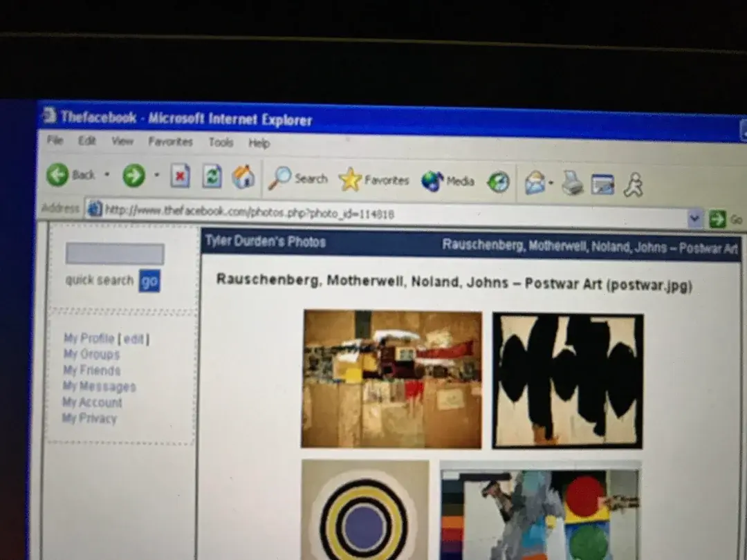This screenshot has width=747, height=560.
Task: Click the quick search go button
Action: click(x=149, y=281)
